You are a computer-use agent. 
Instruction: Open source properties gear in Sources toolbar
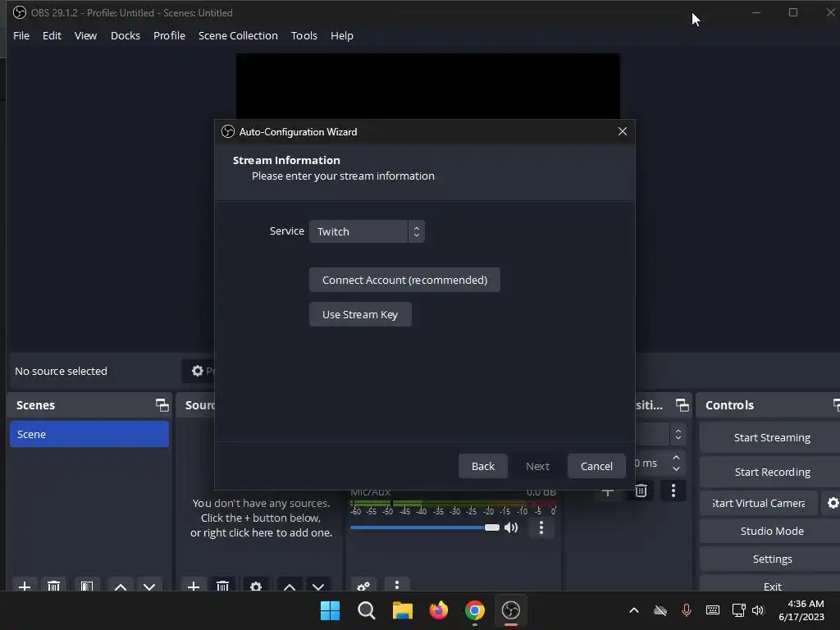(x=256, y=587)
